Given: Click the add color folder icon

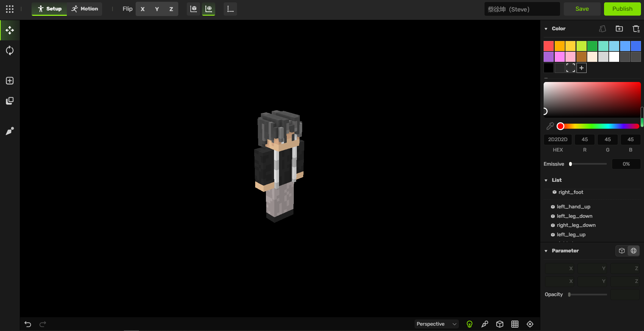Looking at the screenshot, I should [619, 29].
